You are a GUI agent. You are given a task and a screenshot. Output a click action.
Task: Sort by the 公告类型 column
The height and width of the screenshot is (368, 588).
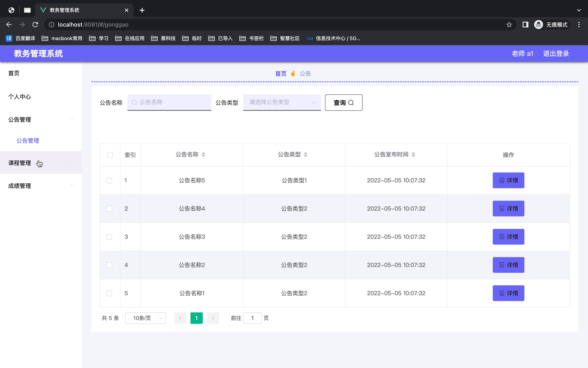[x=306, y=155]
